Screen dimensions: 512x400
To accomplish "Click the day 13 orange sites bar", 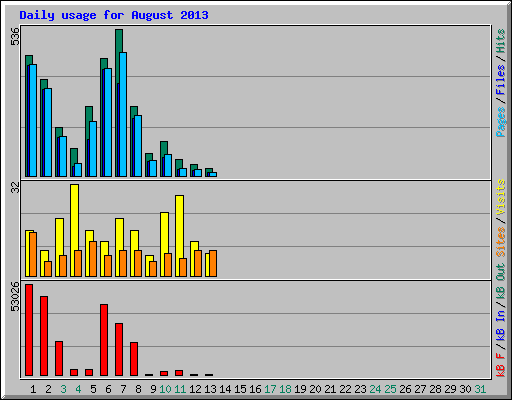I will tap(213, 263).
